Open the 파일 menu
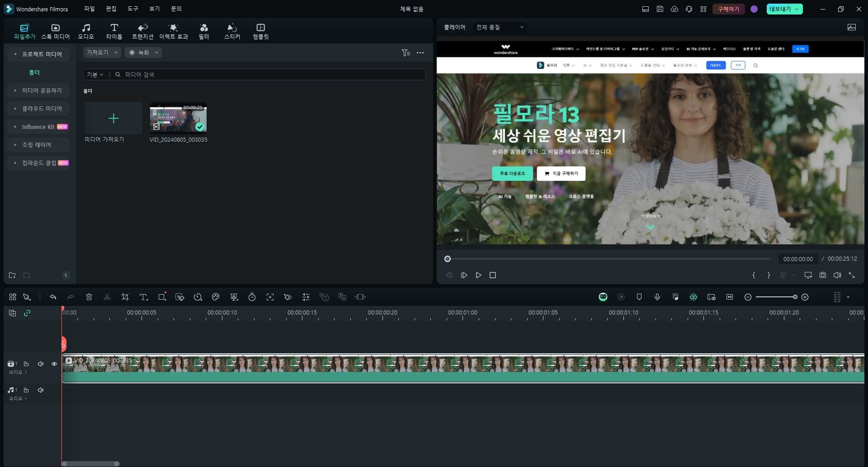The height and width of the screenshot is (467, 868). coord(89,9)
